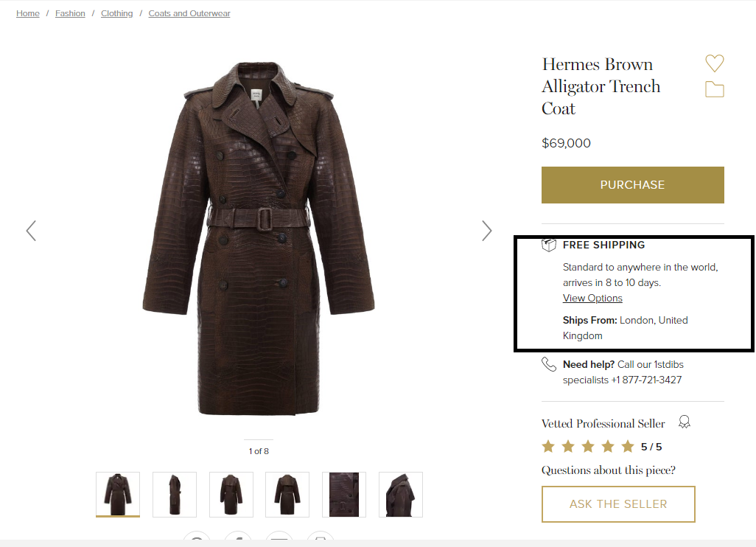Image resolution: width=756 pixels, height=547 pixels.
Task: Click the main coat product image
Action: pyautogui.click(x=259, y=238)
